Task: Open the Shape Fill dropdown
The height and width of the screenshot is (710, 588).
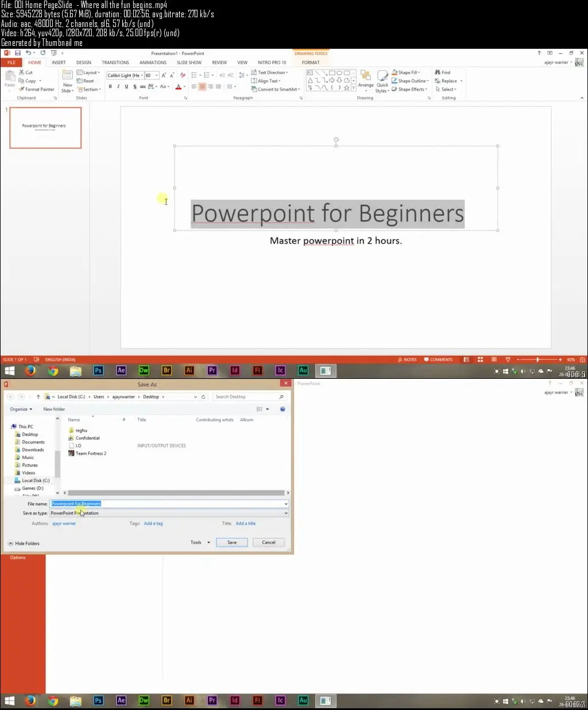Action: tap(406, 72)
